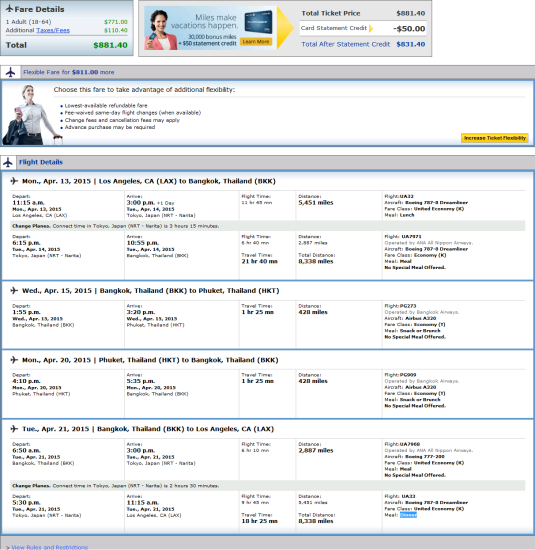Expand View Rules and Restrictions
This screenshot has height=550, width=535.
[49, 547]
